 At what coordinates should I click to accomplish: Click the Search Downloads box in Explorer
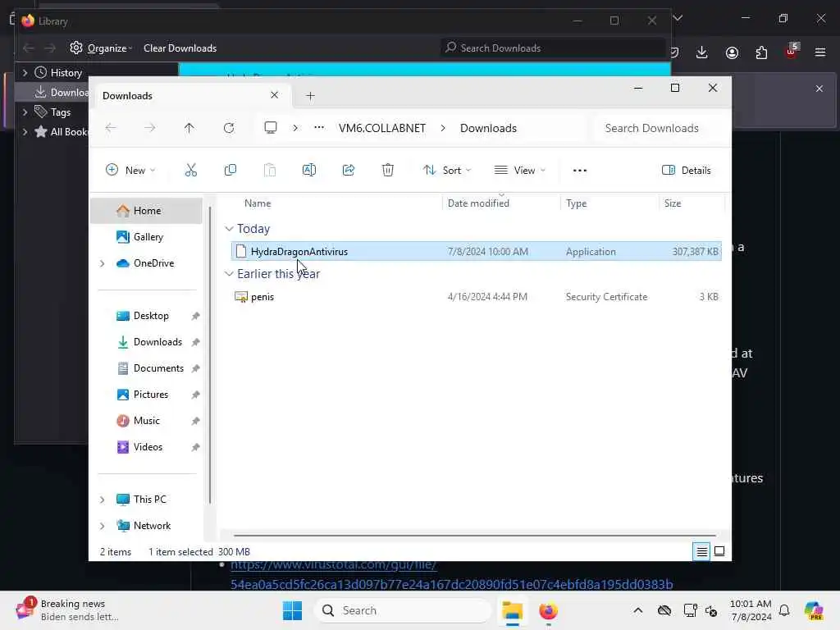(660, 128)
